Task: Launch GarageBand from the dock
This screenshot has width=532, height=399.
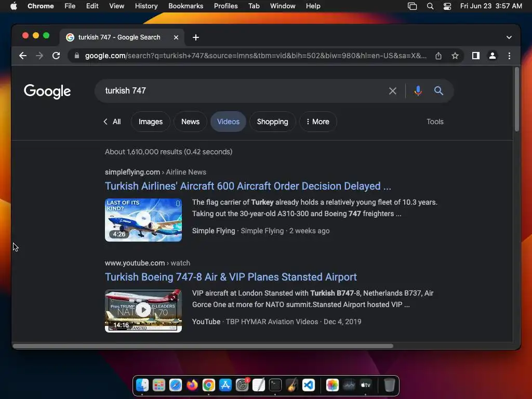Action: pyautogui.click(x=292, y=385)
